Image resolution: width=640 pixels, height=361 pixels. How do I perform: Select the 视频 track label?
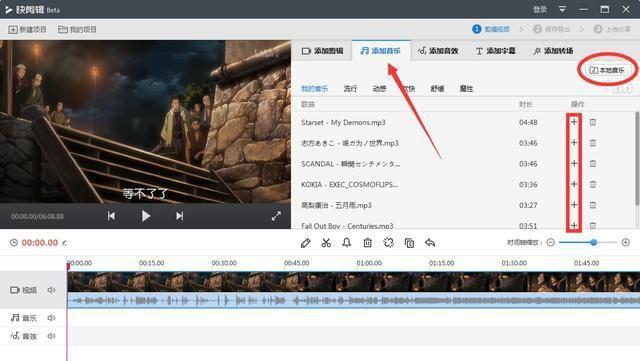pos(24,290)
